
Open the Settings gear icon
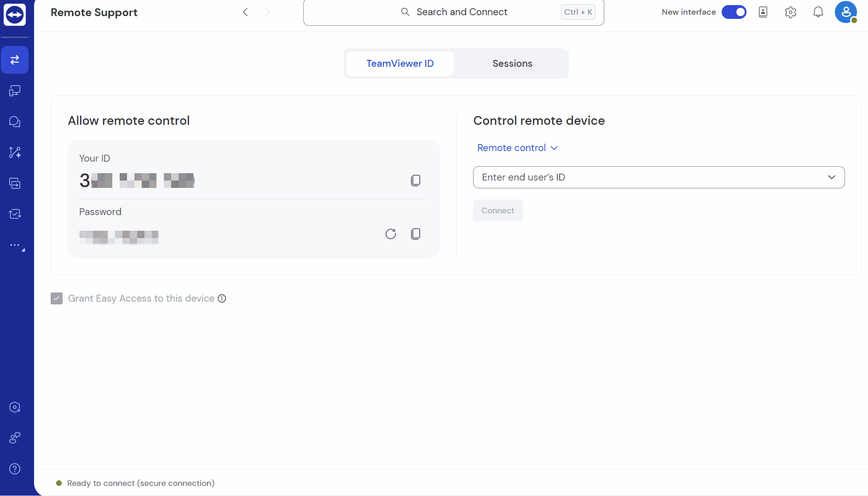(x=791, y=12)
